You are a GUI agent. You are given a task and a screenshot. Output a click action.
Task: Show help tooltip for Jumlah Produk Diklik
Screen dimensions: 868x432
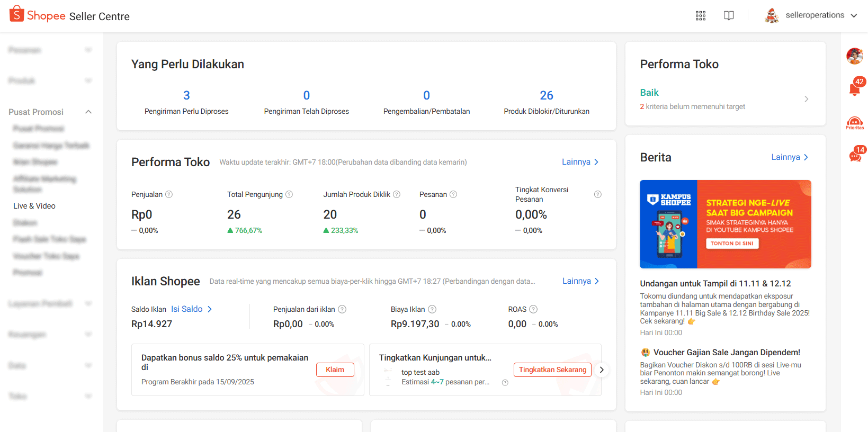pos(397,194)
